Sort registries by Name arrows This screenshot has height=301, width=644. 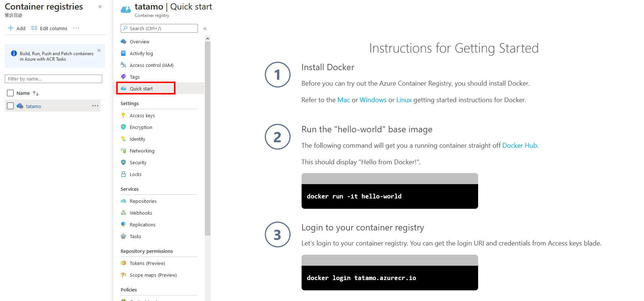(x=36, y=93)
